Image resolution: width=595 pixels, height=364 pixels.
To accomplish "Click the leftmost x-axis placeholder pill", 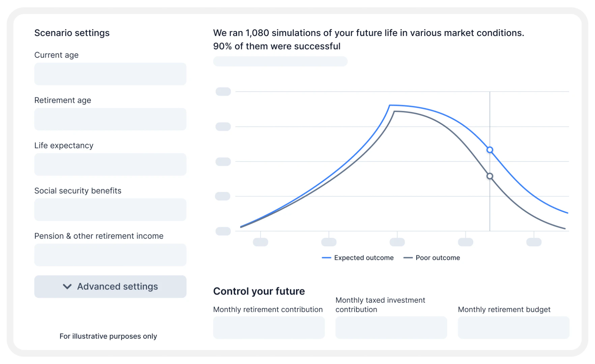I will [260, 242].
